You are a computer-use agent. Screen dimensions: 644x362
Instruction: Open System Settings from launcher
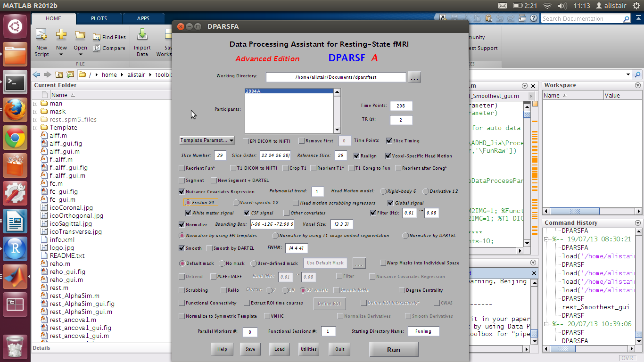coord(15,193)
